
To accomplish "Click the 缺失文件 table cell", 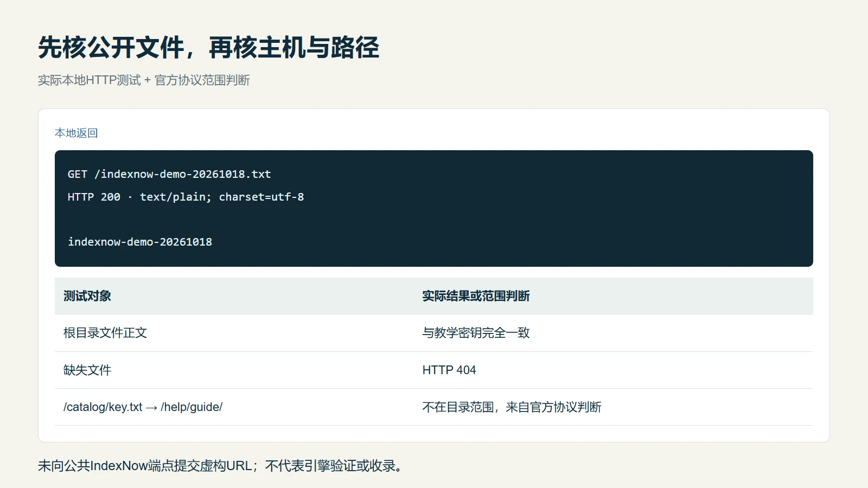I will click(234, 370).
